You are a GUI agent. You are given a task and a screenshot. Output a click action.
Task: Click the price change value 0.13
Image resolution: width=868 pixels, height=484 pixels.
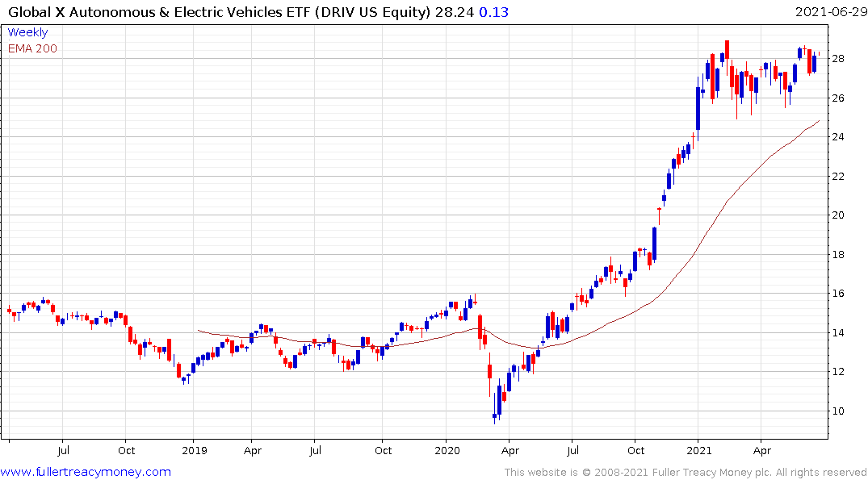click(x=494, y=12)
